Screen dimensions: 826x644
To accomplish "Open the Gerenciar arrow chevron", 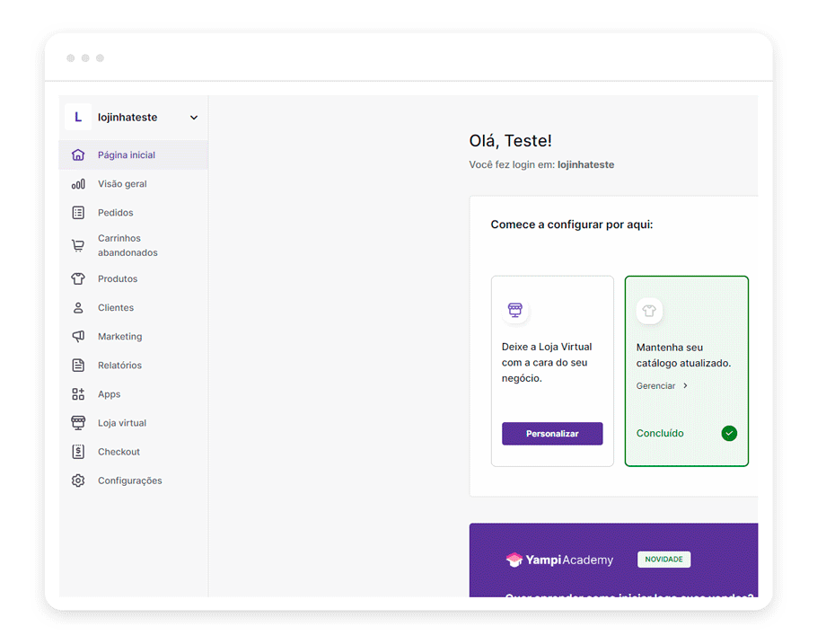I will (x=685, y=385).
